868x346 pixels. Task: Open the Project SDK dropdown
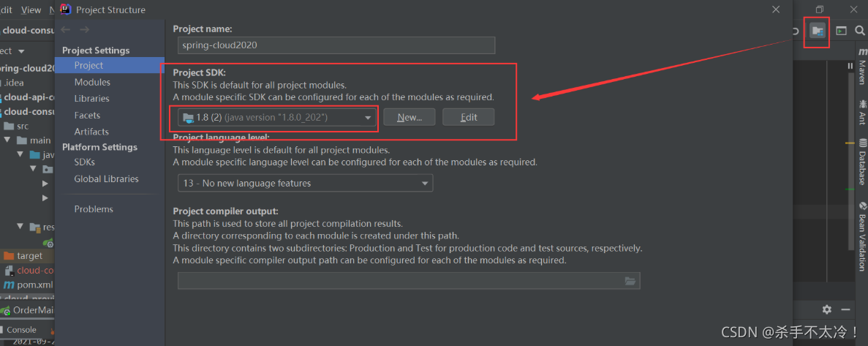[277, 117]
